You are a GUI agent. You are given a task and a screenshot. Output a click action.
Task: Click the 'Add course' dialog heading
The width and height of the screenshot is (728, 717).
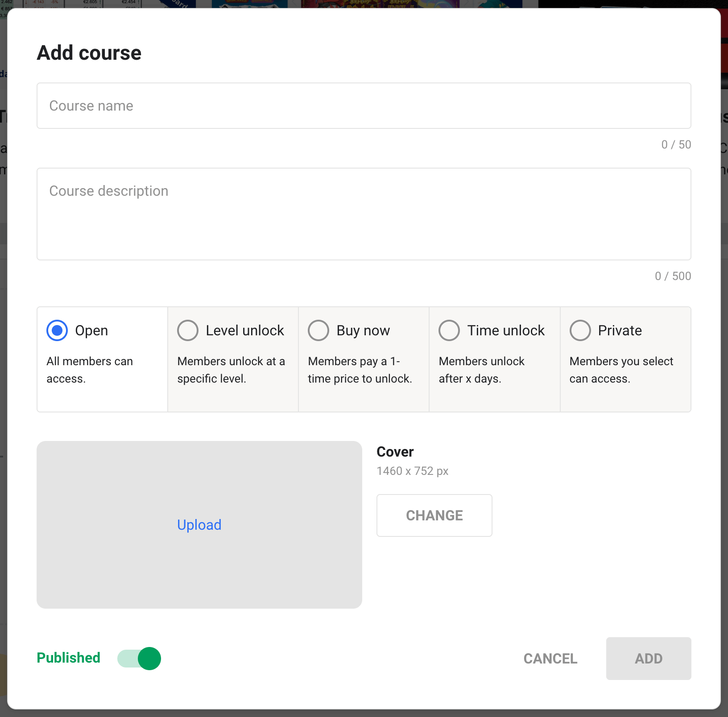[89, 53]
